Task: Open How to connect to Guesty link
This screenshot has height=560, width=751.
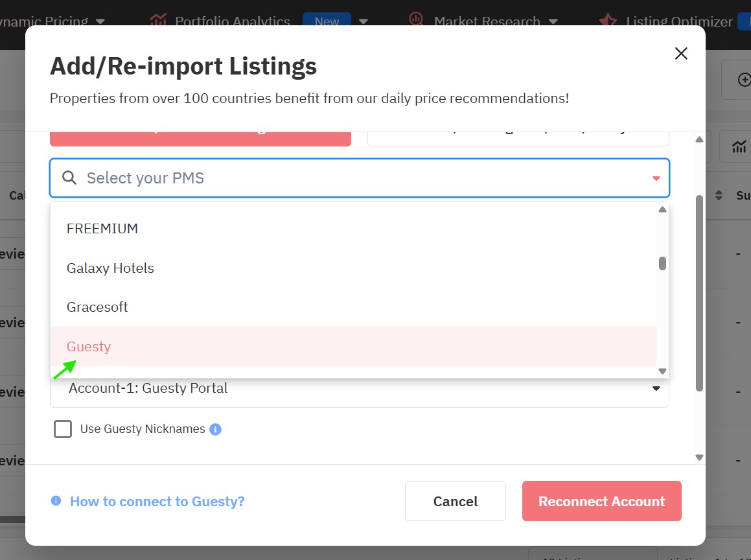Action: [x=157, y=501]
